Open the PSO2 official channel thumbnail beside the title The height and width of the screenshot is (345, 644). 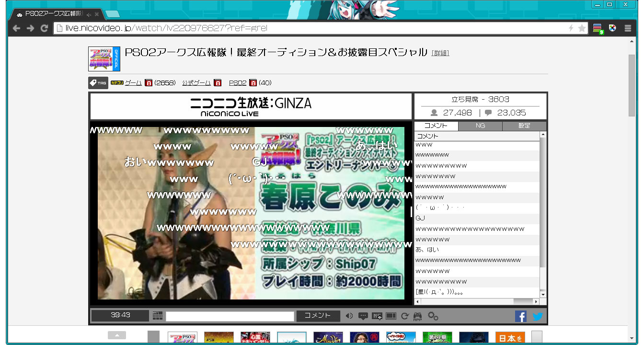(x=104, y=59)
